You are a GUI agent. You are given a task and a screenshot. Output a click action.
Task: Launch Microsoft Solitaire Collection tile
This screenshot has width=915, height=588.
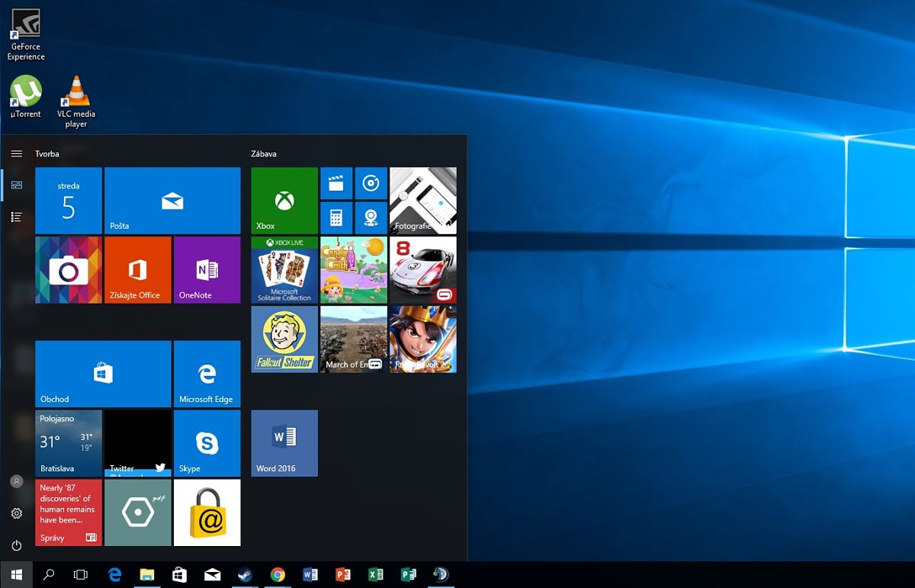tap(284, 270)
